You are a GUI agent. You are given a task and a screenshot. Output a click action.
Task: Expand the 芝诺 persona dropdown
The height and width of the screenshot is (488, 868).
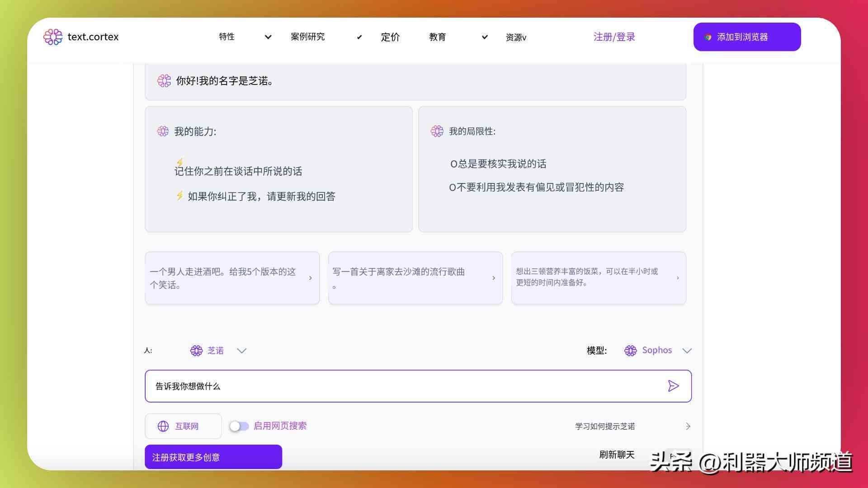coord(242,350)
